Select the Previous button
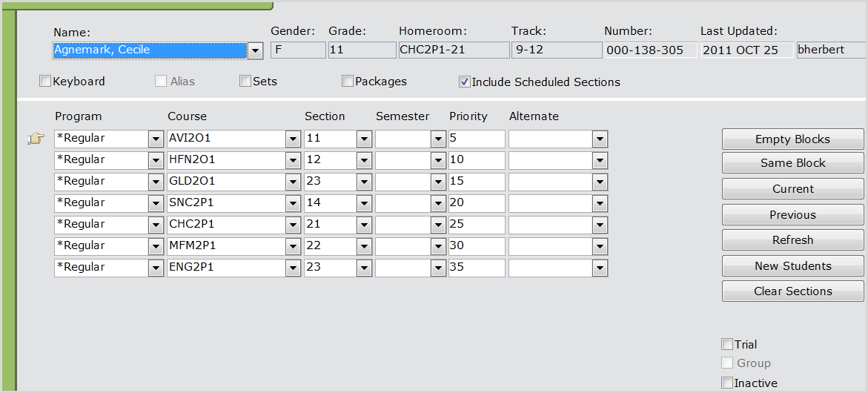 (792, 215)
